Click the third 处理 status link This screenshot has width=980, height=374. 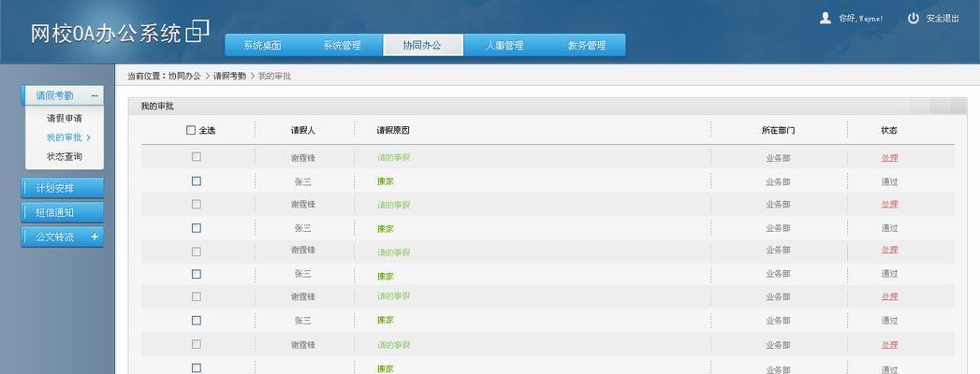coord(889,250)
